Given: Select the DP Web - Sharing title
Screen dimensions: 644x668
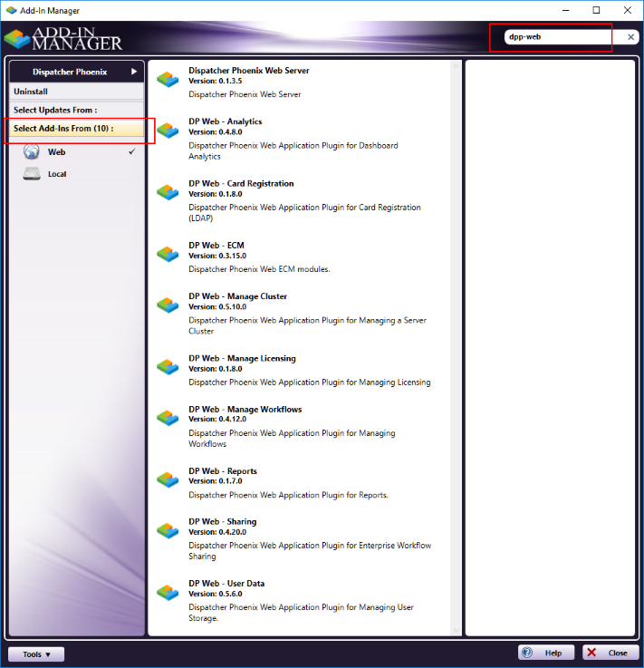Looking at the screenshot, I should coord(223,522).
